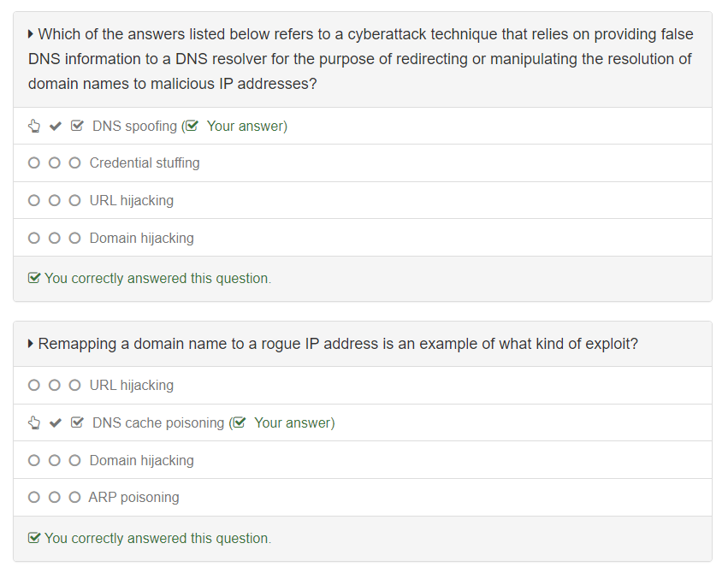Viewport: 728px width, 567px height.
Task: Select the ARP poisoning radio button
Action: click(x=34, y=498)
